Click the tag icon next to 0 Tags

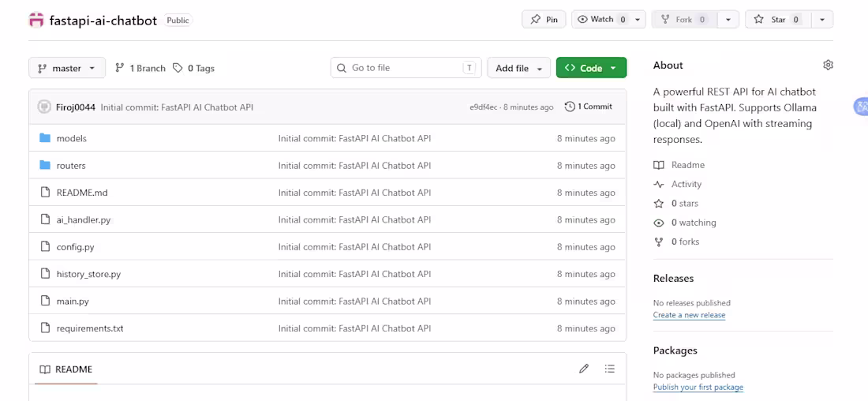177,68
